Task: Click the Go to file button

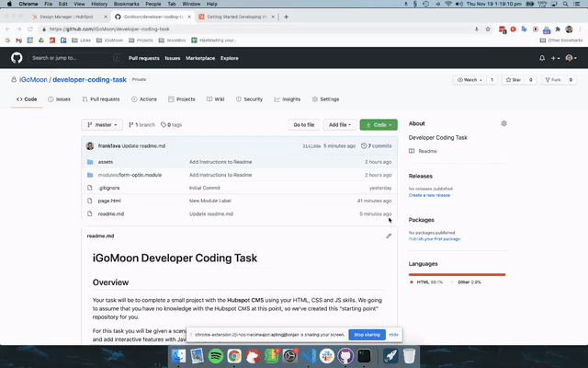Action: [x=304, y=125]
